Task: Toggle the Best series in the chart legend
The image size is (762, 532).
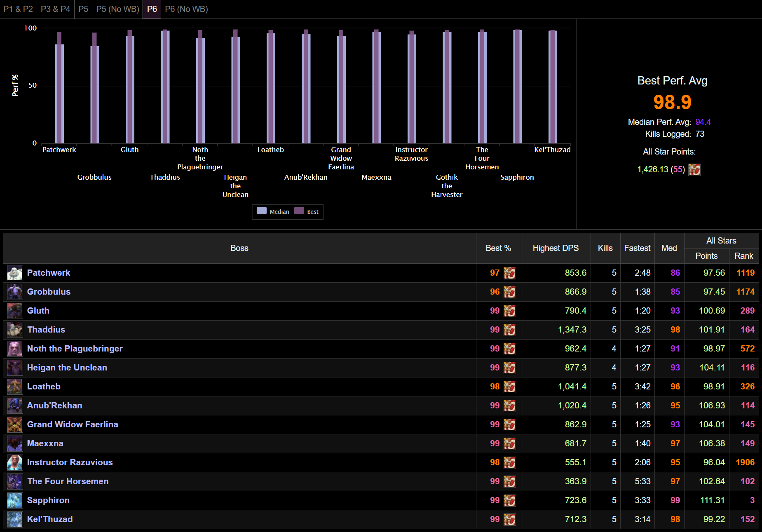Action: [x=307, y=211]
